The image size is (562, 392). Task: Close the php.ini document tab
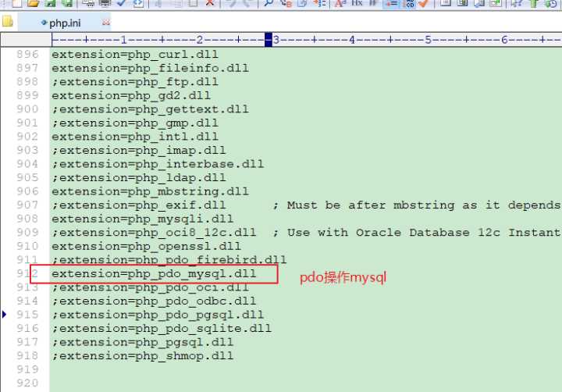105,23
